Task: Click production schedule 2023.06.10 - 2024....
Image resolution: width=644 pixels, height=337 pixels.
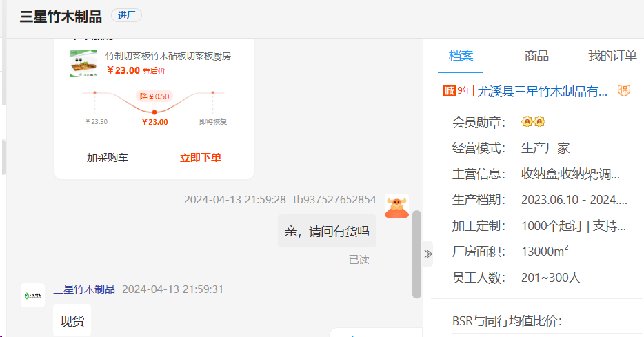Action: (x=574, y=200)
